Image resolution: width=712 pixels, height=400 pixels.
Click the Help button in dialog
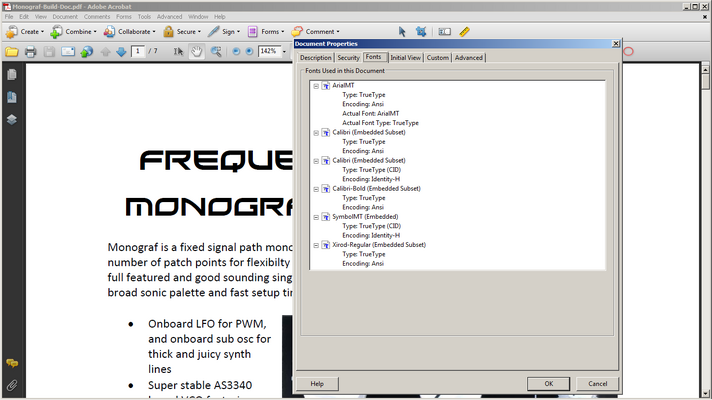317,384
